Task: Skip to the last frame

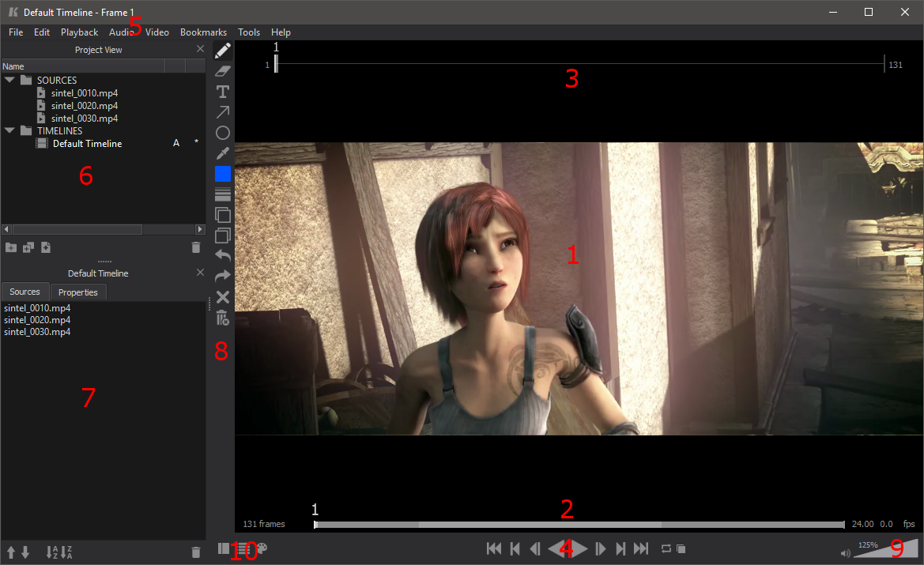Action: point(641,548)
